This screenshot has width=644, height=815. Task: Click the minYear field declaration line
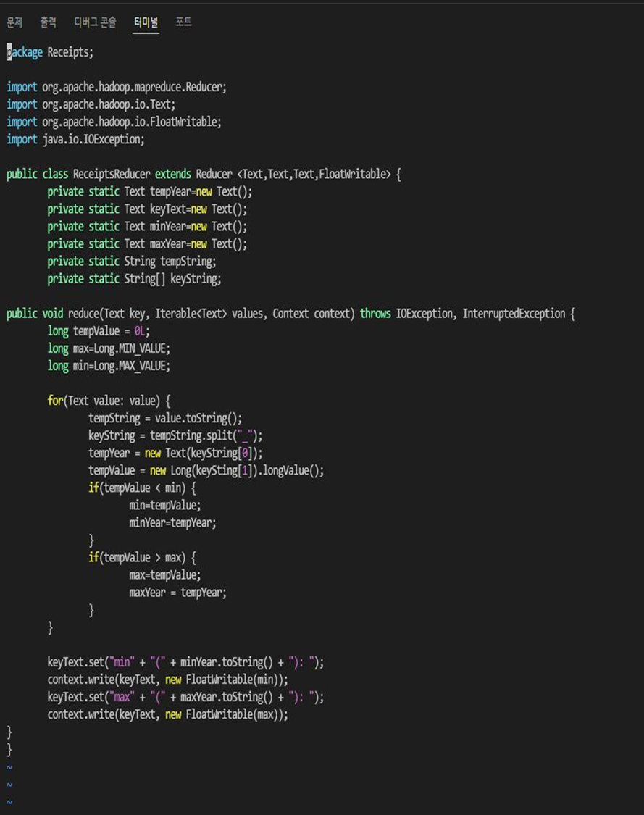(147, 227)
